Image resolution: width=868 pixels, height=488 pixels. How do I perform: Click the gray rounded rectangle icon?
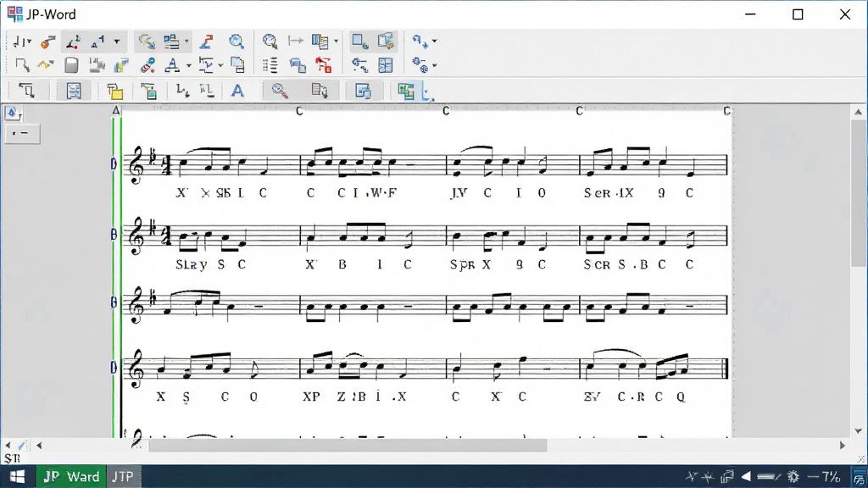(x=71, y=65)
